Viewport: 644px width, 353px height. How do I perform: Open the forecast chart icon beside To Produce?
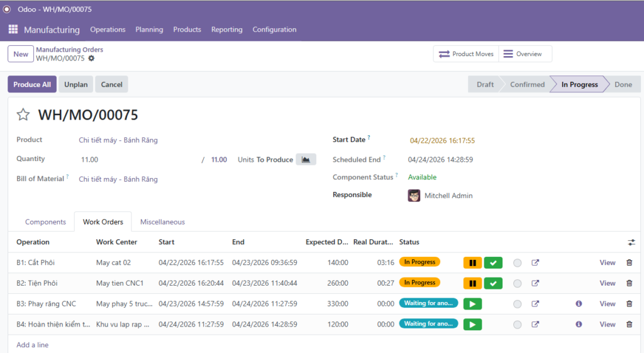click(306, 160)
